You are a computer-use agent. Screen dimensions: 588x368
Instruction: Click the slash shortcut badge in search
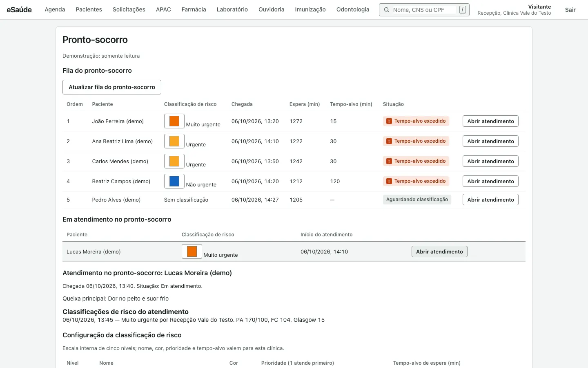click(462, 10)
